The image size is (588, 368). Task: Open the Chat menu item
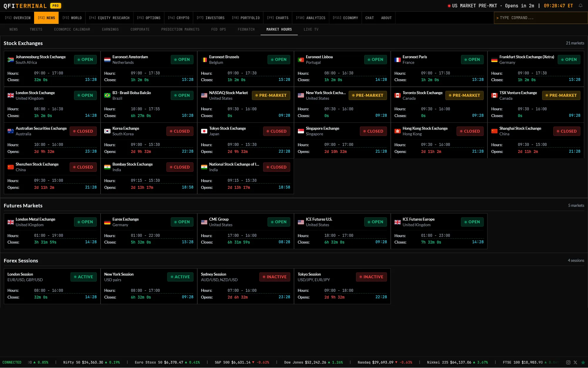tap(370, 18)
